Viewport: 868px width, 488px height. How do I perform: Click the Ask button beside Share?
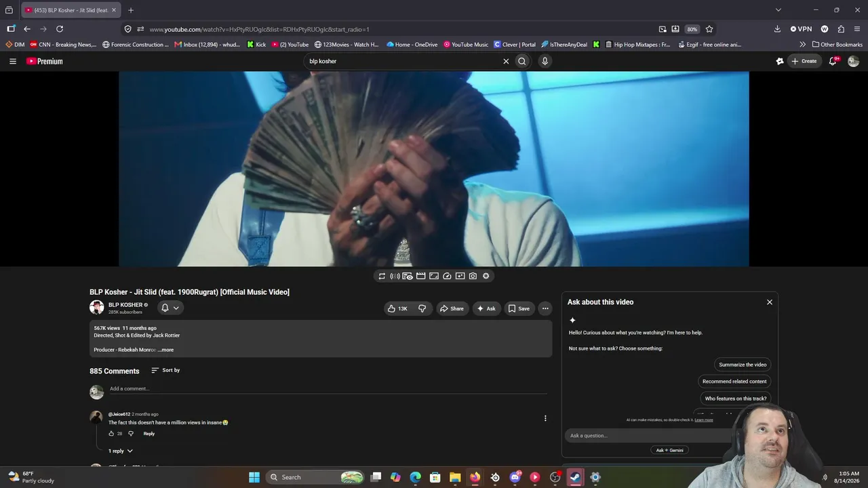pyautogui.click(x=486, y=308)
